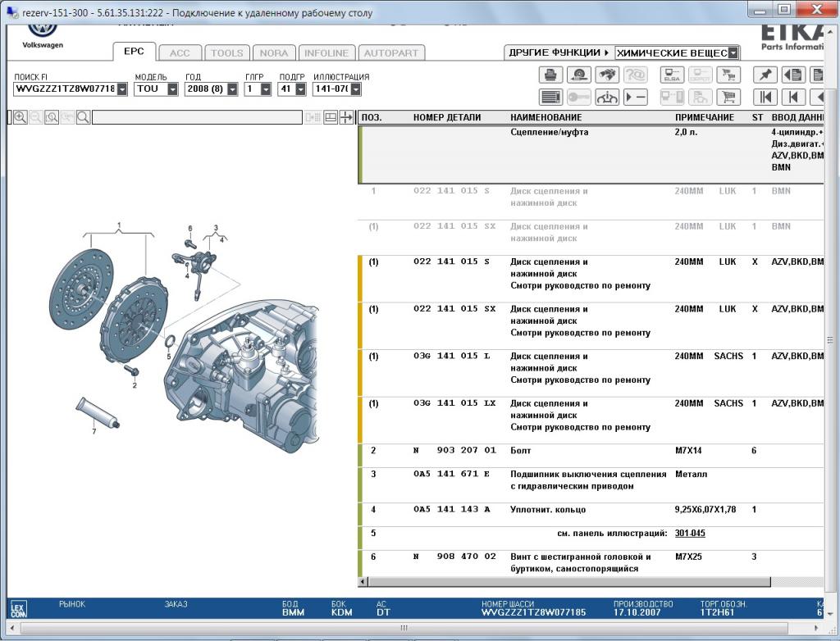
Task: Expand the ХИМИЧЕСКИЕ ВЕЩЕСТВА dropdown
Action: [733, 53]
